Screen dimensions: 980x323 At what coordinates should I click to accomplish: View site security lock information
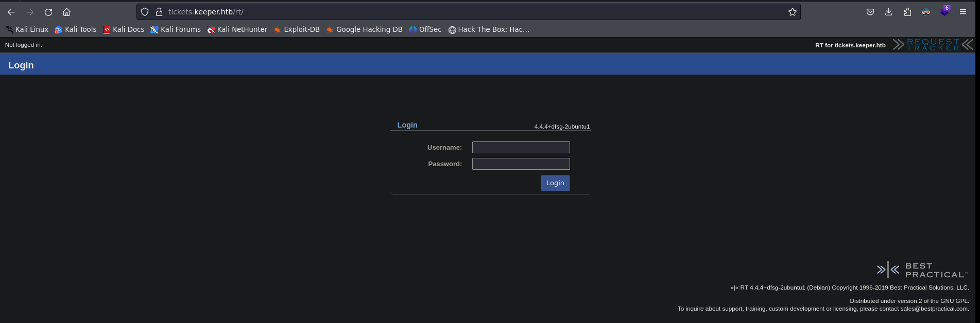pyautogui.click(x=159, y=12)
